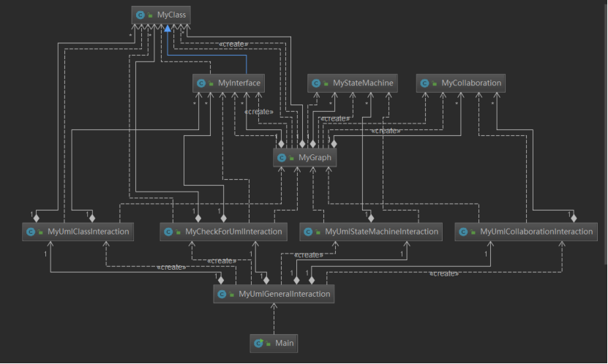Select the MyClass node label
608x364 pixels.
(x=171, y=15)
